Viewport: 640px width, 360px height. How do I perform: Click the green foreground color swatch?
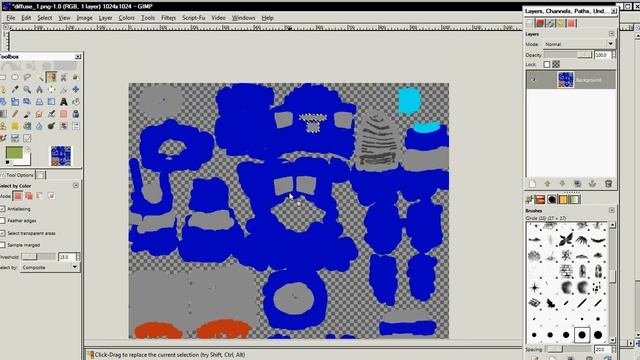(14, 153)
